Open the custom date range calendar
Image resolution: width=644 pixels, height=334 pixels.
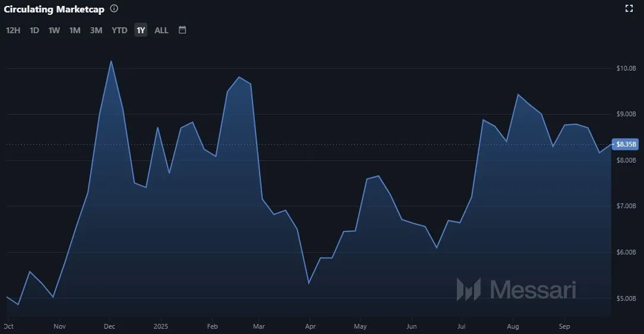[x=182, y=30]
